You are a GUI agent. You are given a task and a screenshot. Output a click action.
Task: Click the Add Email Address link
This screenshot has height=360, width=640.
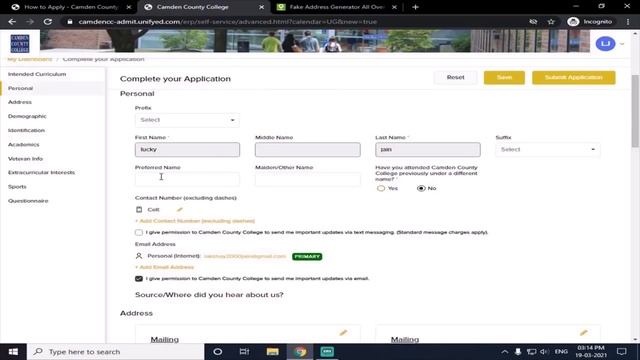(x=164, y=267)
